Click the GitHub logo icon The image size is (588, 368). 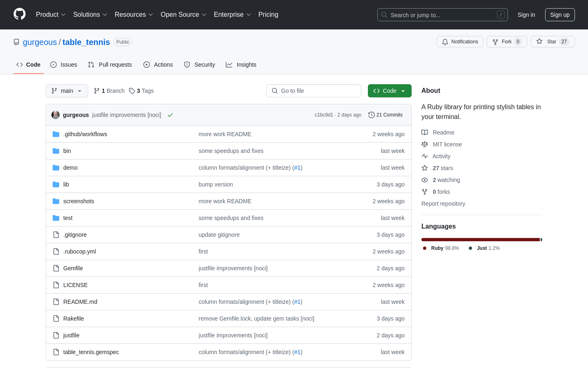20,14
